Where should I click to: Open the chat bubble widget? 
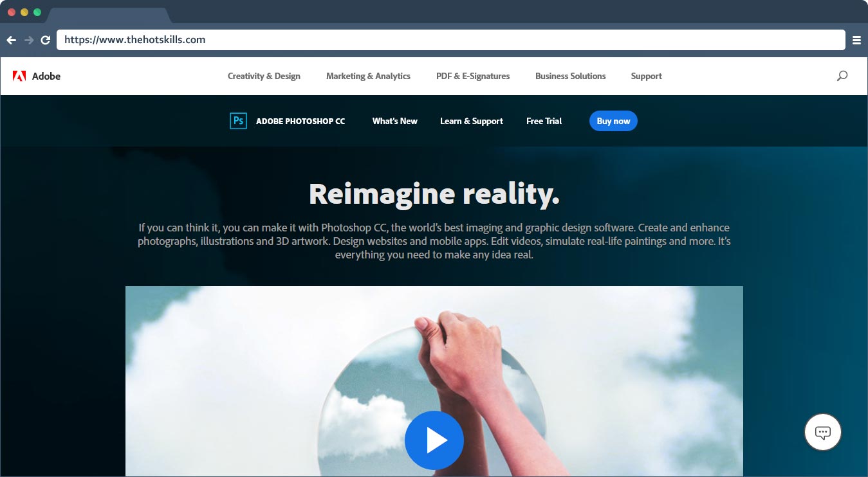823,432
